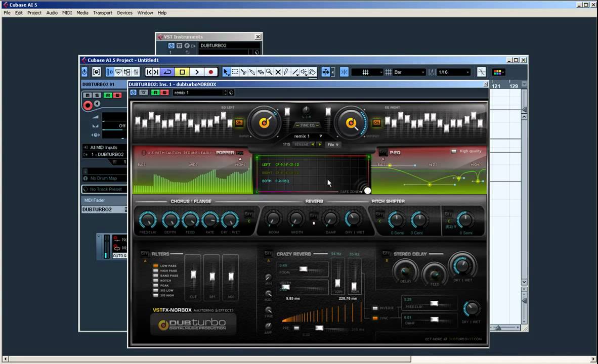Open the MIDI Fader section
Screen dimensions: 598x364
click(x=104, y=200)
